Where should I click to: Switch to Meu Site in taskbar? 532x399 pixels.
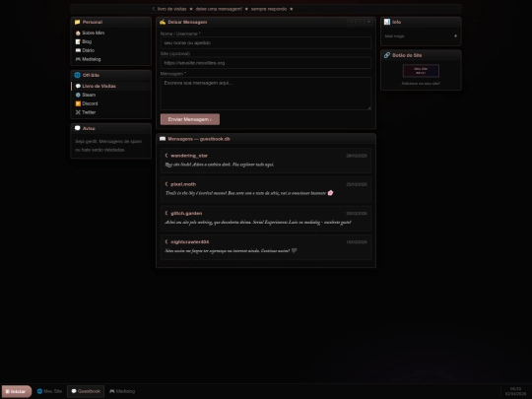49,391
